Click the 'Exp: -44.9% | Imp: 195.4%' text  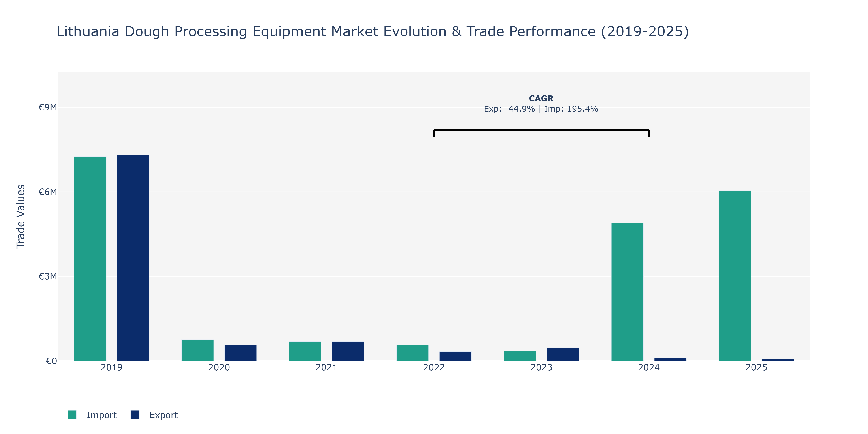(x=541, y=109)
